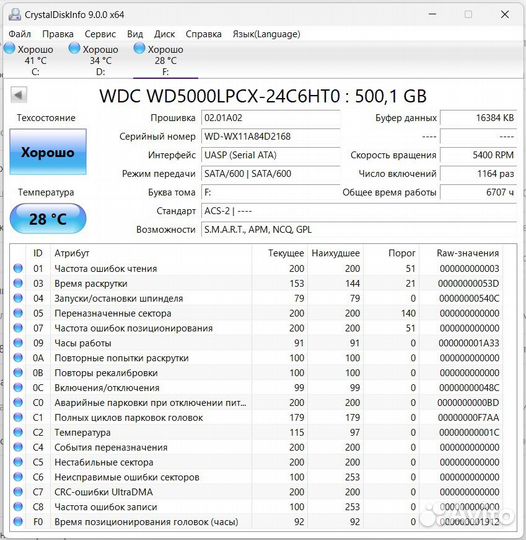Click the standard field ACS-2
Viewport: 526px width, 540px height.
[359, 211]
